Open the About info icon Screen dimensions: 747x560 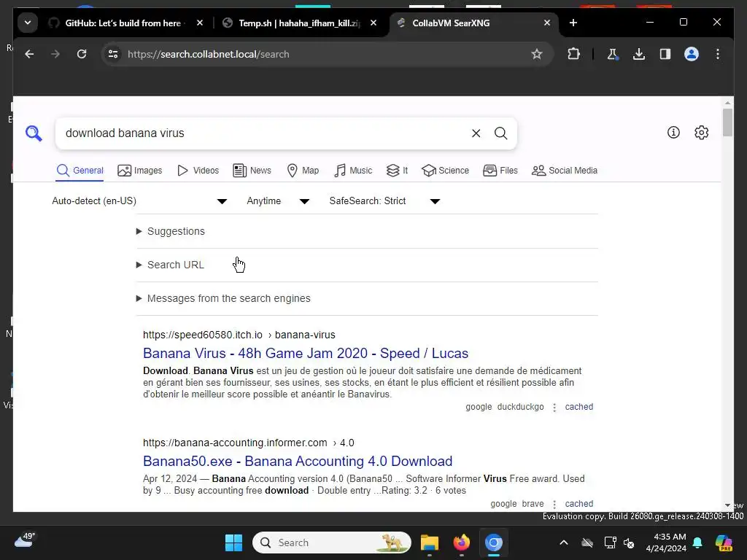673,133
